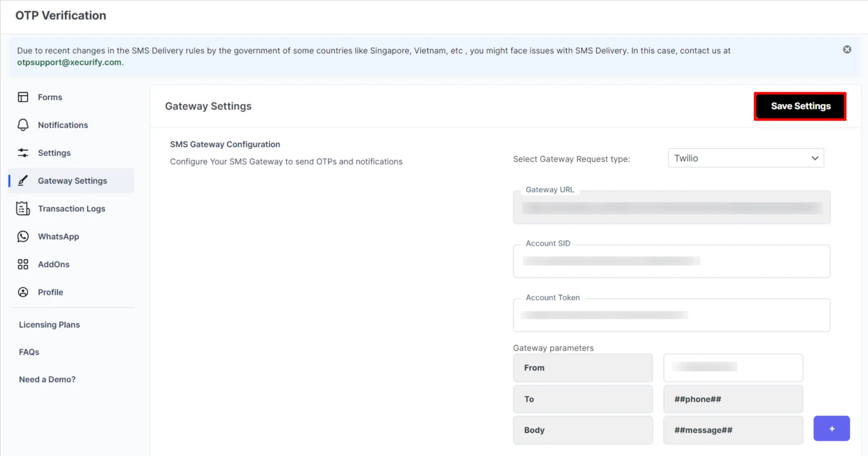
Task: Collapse the gateway type combo box
Action: 814,158
